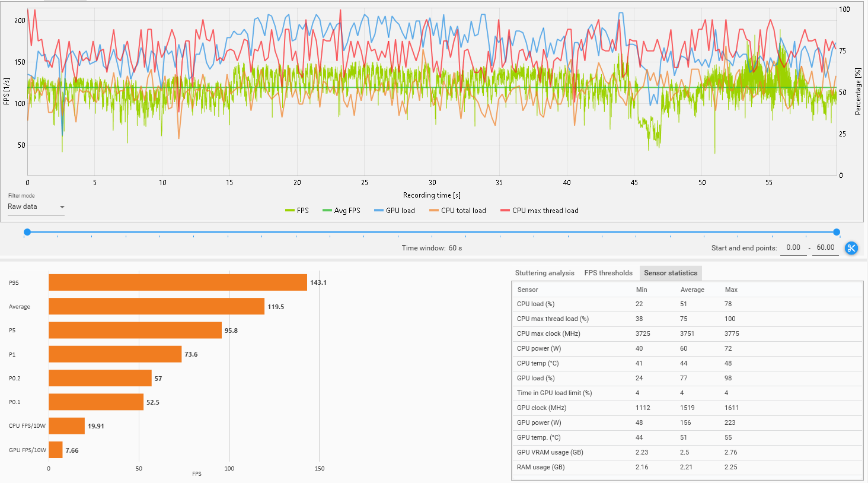Image resolution: width=868 pixels, height=483 pixels.
Task: Select the CPU temp (°C) row
Action: 688,363
